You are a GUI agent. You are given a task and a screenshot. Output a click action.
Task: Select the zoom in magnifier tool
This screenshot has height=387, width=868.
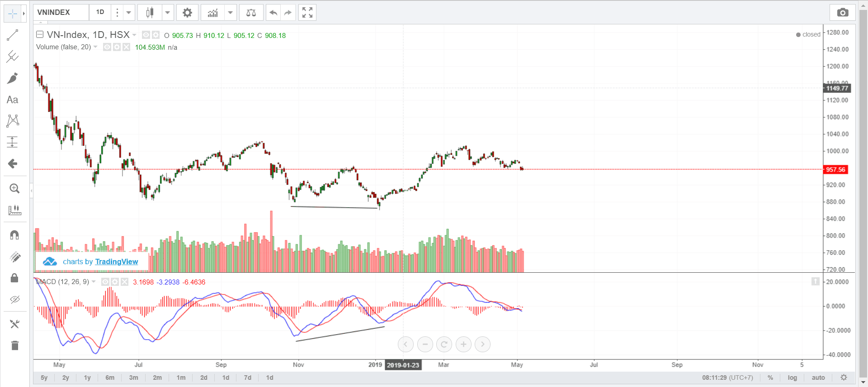[x=14, y=189]
